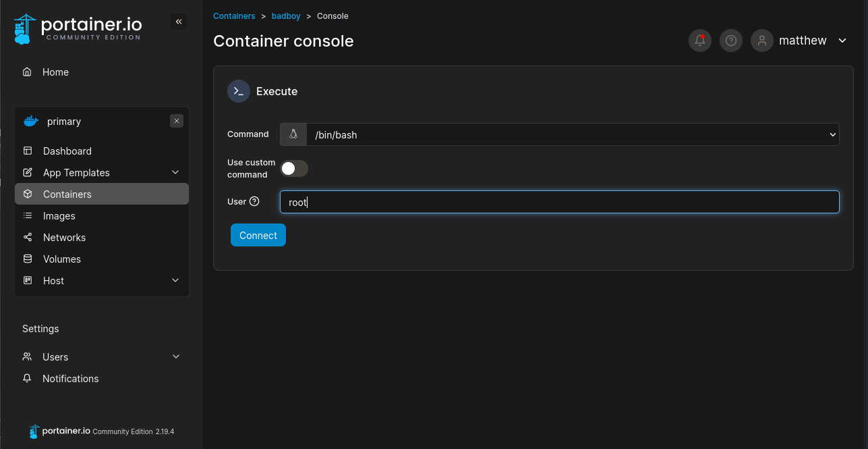Click the User field help tooltip icon
Viewport: 868px width, 449px height.
[254, 201]
